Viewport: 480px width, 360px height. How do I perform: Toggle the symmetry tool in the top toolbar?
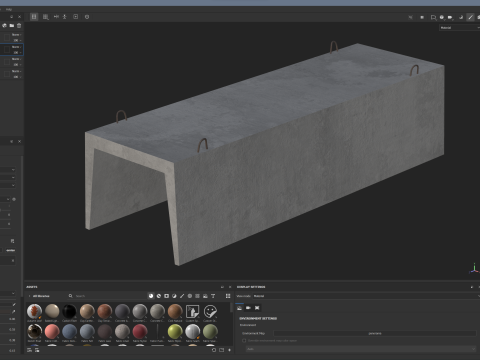(x=56, y=16)
